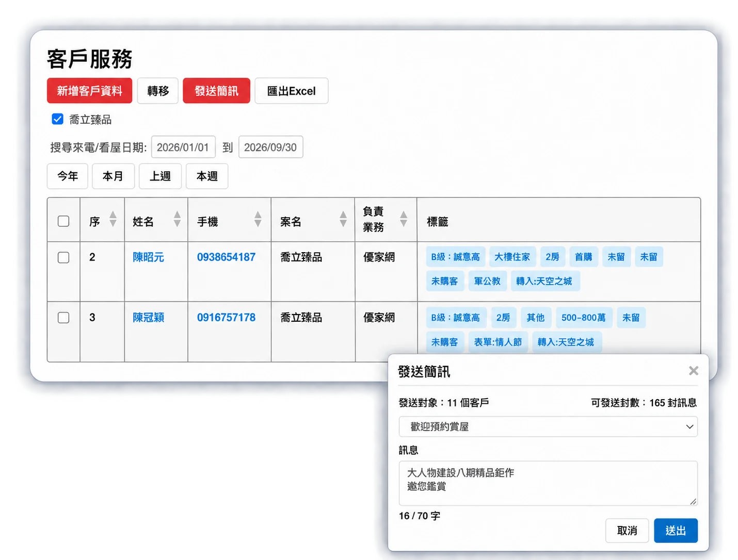Edit the end date field 2026/09/30
This screenshot has width=738, height=560.
pyautogui.click(x=271, y=147)
